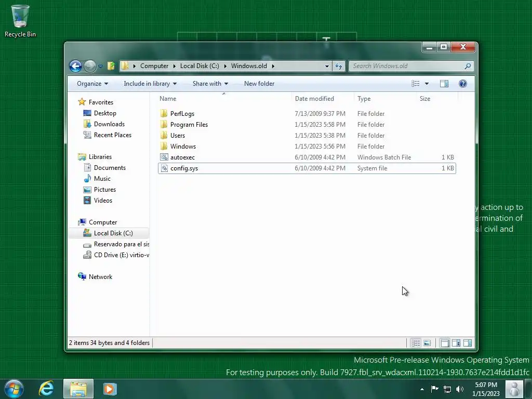The image size is (532, 399).
Task: Open Action Center flag icon
Action: coord(435,389)
